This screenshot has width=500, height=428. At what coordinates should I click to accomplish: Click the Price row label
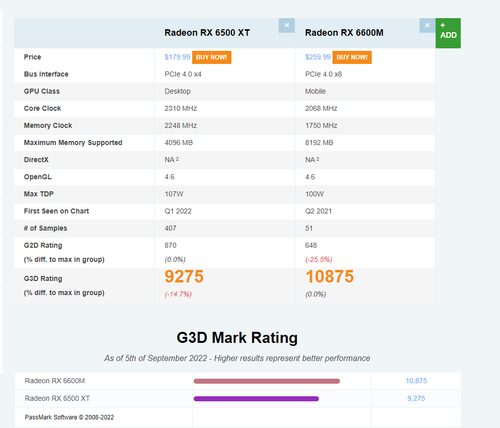(x=32, y=57)
